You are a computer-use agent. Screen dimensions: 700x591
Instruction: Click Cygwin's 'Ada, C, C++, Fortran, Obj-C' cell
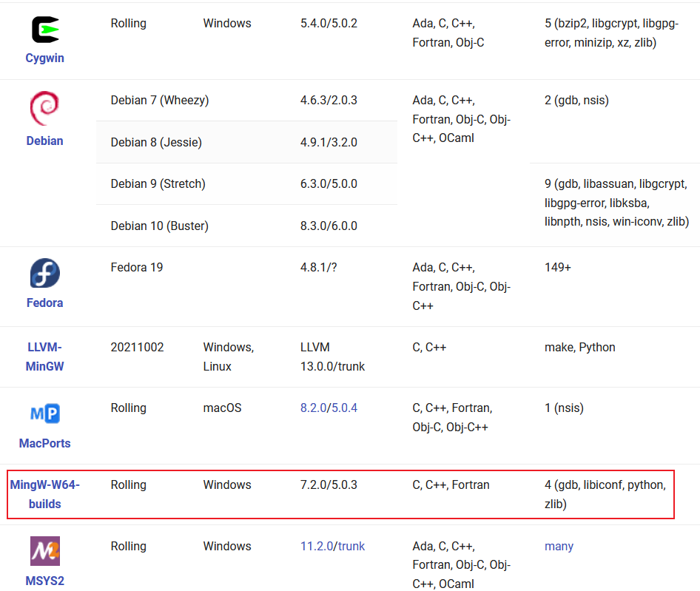click(x=448, y=33)
